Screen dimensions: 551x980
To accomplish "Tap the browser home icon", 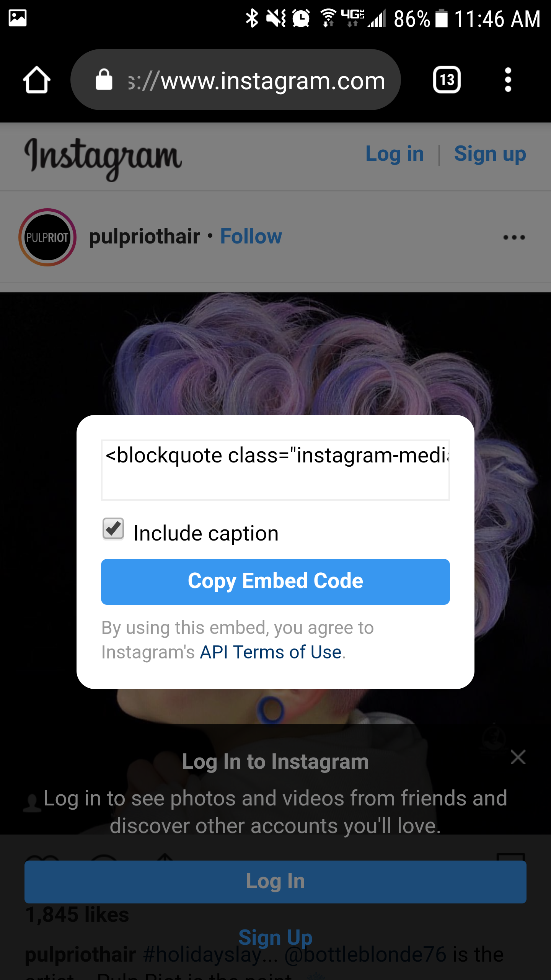I will pos(36,80).
